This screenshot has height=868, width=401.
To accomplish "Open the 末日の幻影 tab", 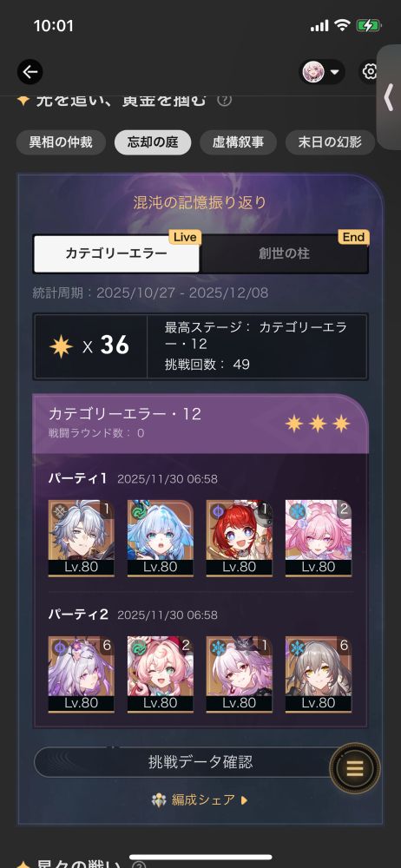I will tap(330, 142).
